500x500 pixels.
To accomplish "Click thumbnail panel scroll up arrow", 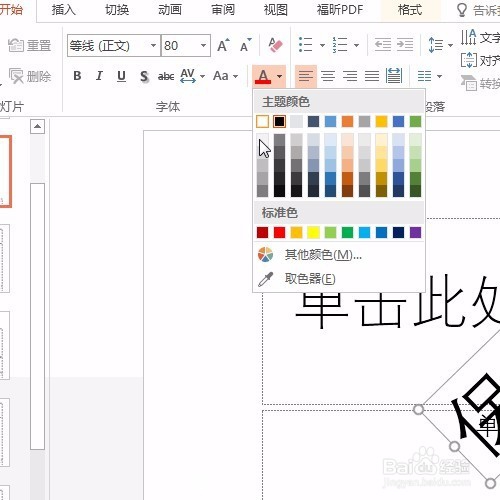I will click(x=37, y=126).
